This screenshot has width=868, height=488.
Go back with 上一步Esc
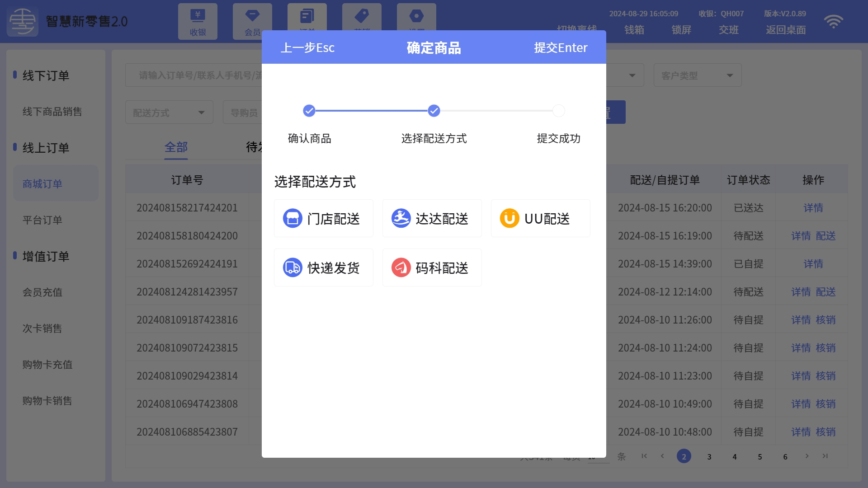pos(307,47)
